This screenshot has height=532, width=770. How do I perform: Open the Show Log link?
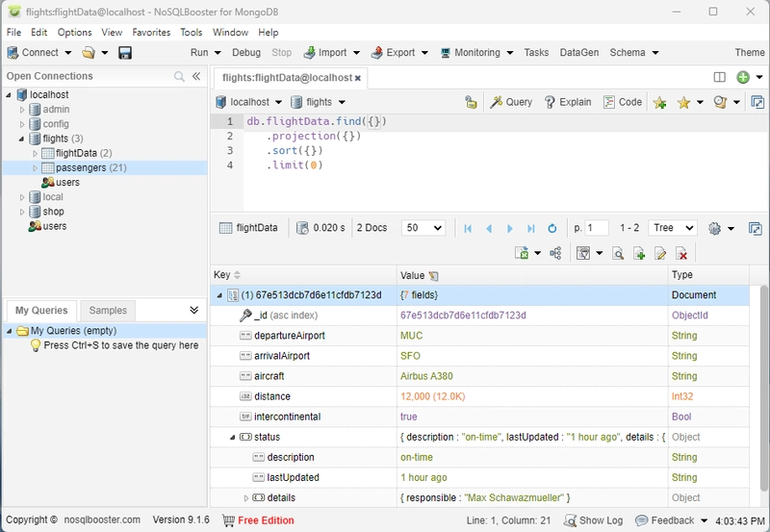click(x=594, y=520)
